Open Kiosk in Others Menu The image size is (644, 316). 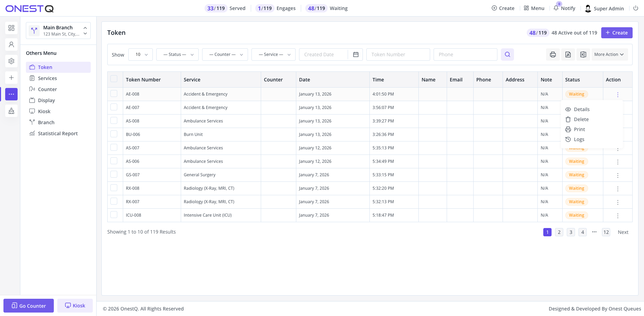pyautogui.click(x=58, y=111)
